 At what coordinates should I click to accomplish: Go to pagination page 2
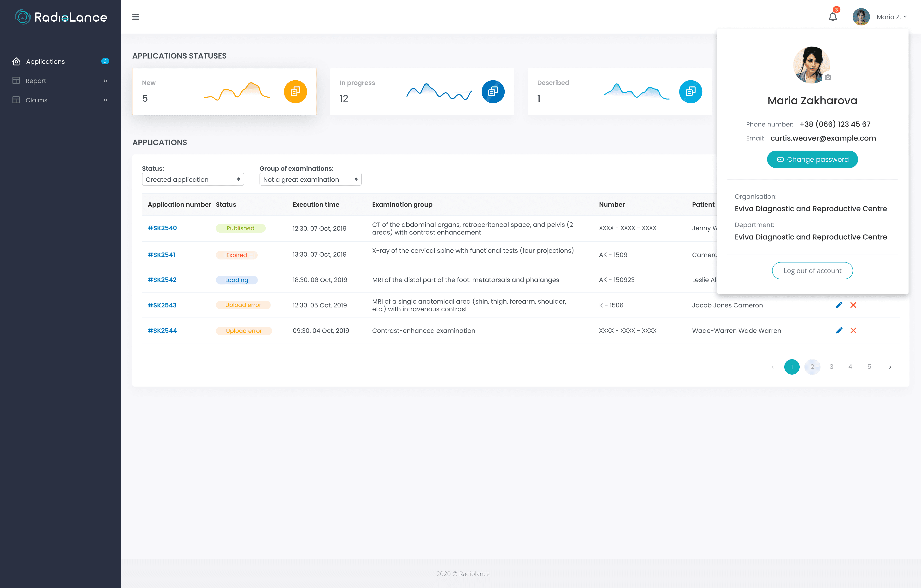(812, 367)
